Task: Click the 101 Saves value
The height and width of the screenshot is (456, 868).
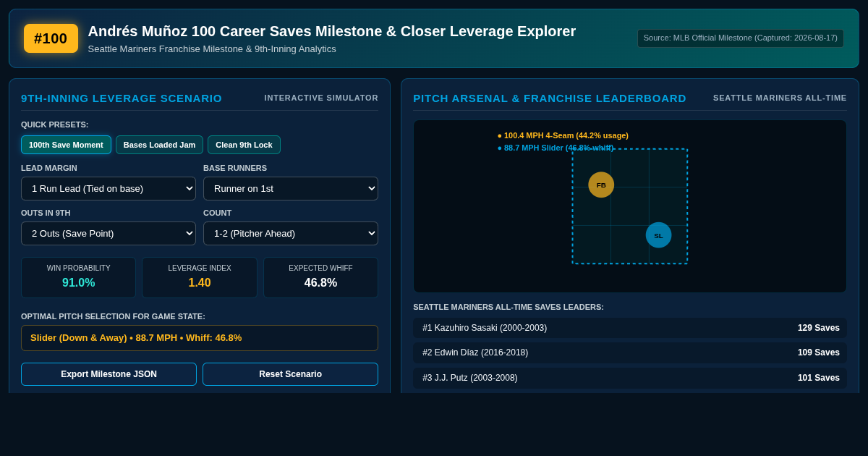Action: (x=819, y=378)
